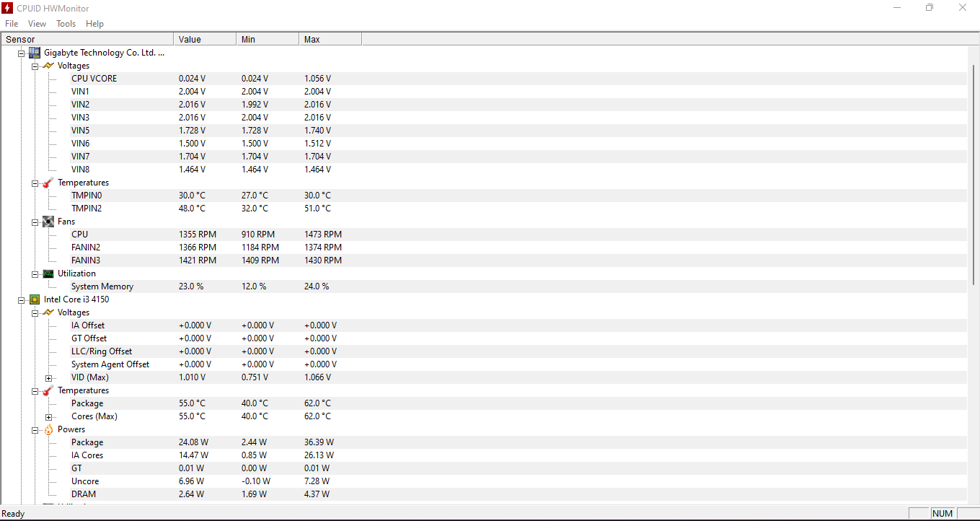Click the 1473 RPM max value
Screen dimensions: 980x521
click(x=323, y=235)
